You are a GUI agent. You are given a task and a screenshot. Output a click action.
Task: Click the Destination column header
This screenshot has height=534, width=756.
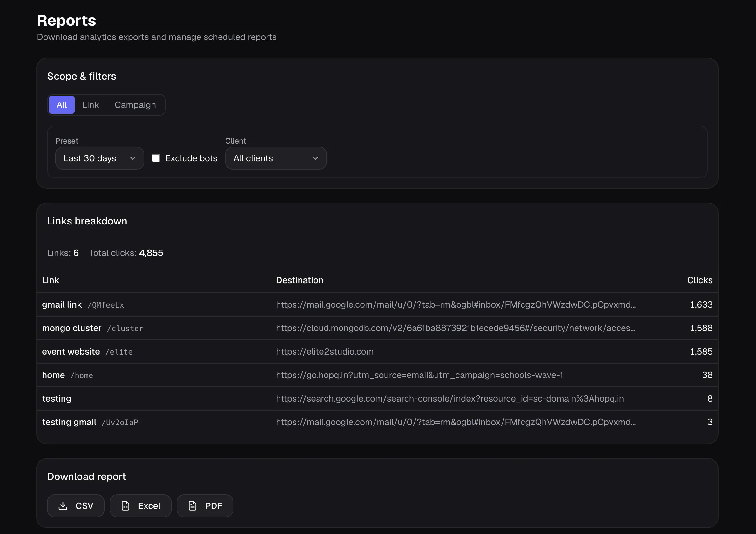300,280
